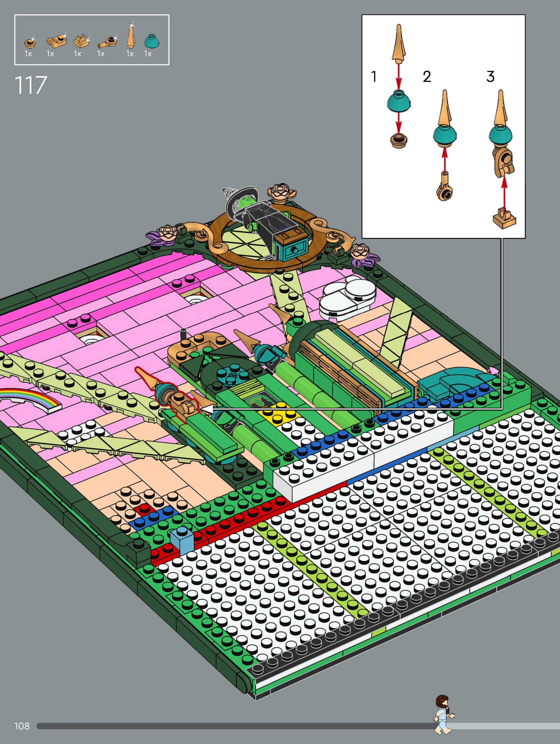Image resolution: width=560 pixels, height=744 pixels.
Task: Click the page number 108
Action: [22, 726]
